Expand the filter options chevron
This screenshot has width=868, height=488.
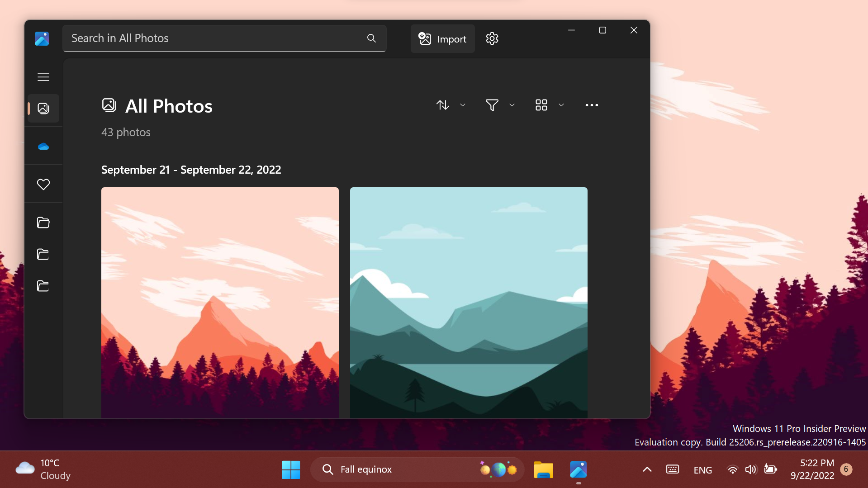pyautogui.click(x=512, y=105)
